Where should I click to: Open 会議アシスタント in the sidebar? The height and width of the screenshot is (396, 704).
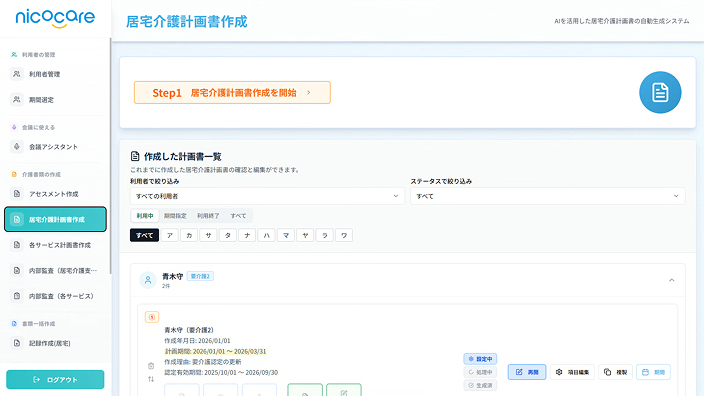(x=55, y=147)
